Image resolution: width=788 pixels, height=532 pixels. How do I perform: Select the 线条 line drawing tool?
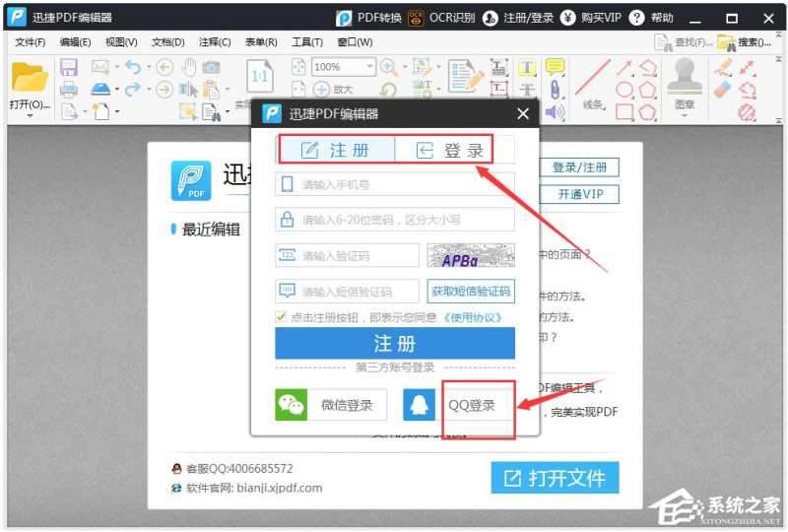pyautogui.click(x=593, y=85)
